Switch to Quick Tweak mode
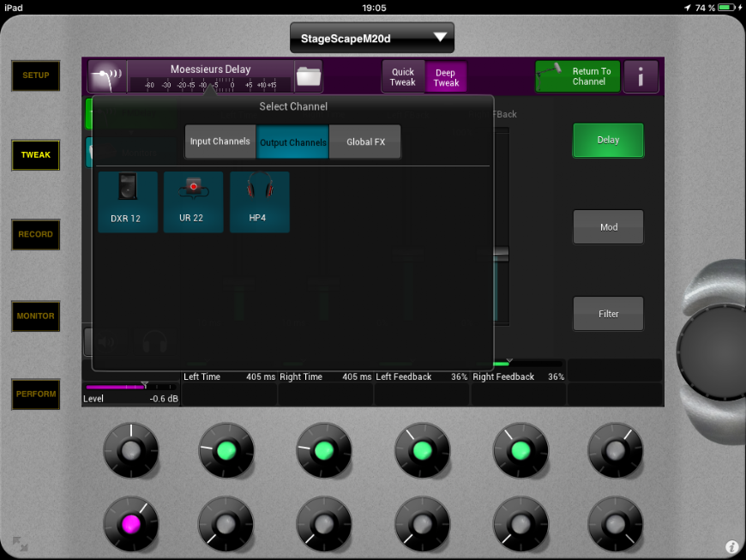Screen dimensions: 746x560 click(x=403, y=77)
